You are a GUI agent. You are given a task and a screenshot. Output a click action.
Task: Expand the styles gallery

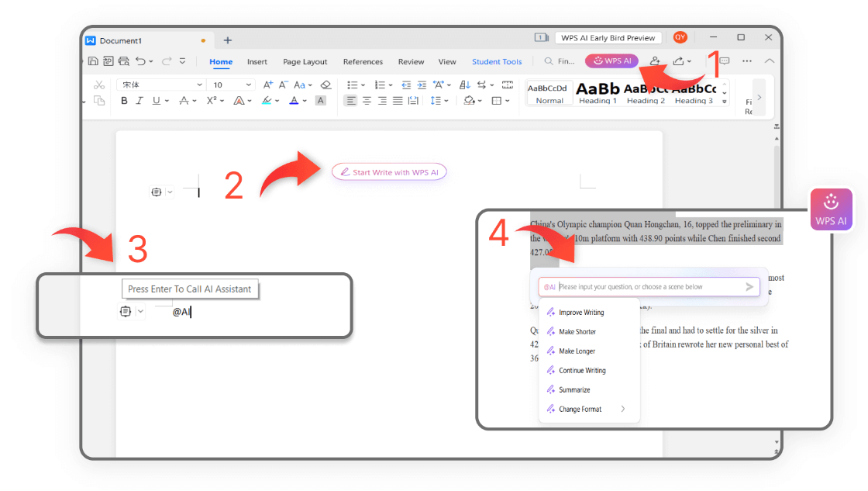[724, 102]
